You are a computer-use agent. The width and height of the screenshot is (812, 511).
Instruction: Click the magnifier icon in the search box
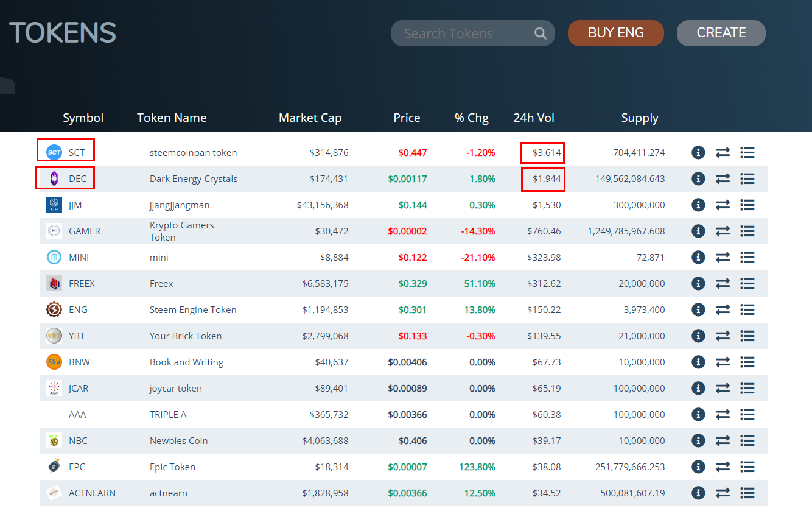(540, 33)
